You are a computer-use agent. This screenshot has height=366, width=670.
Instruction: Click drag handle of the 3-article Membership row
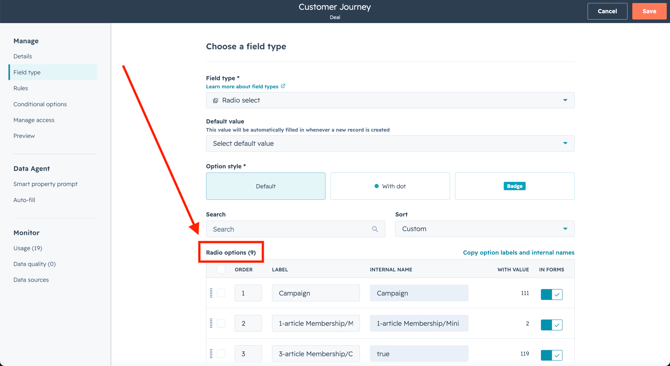211,354
